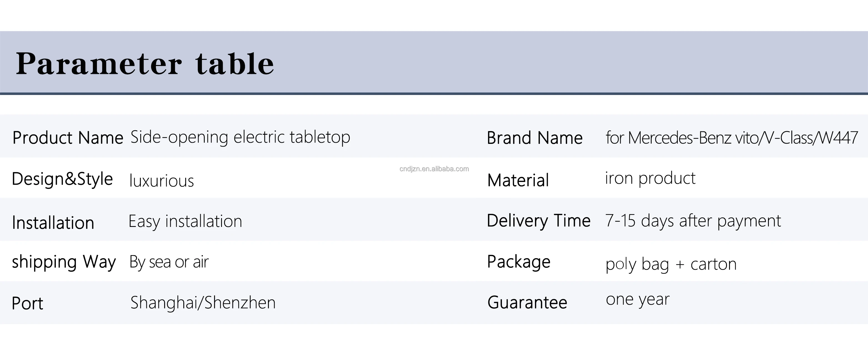Screen dimensions: 868x338
Task: Click the Installation label
Action: coord(53,223)
